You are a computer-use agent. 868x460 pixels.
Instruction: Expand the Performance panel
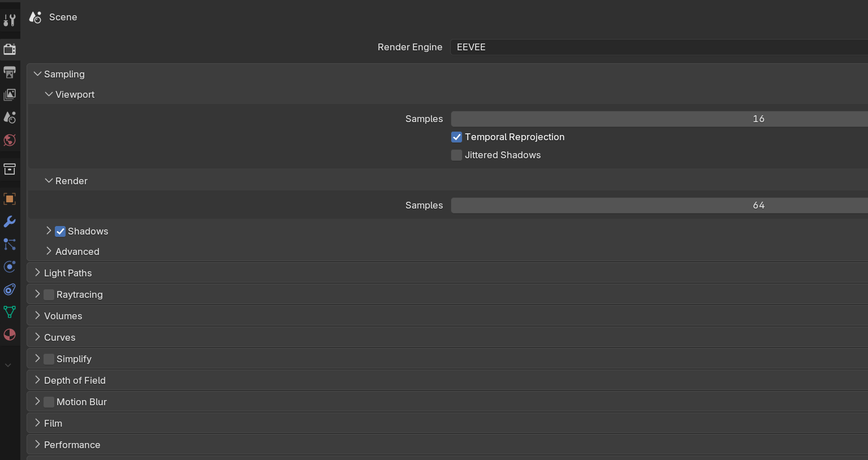coord(37,444)
